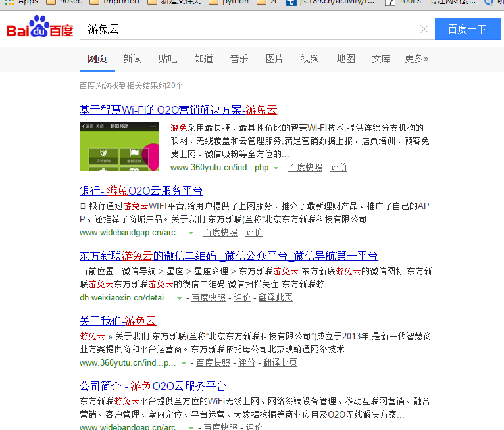Select the 网页 tab

pos(97,59)
